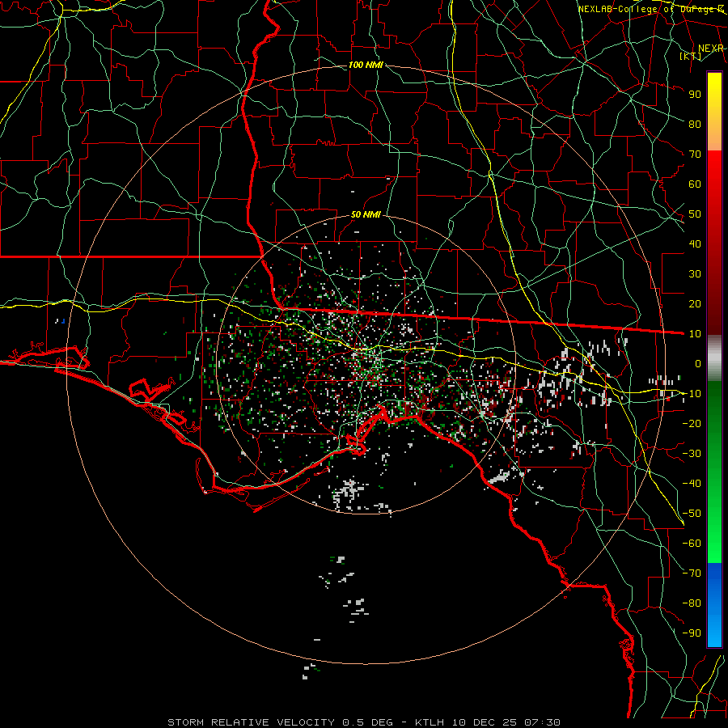Screen dimensions: 728x728
Task: Click the -10 tick label on velocity scale
Action: click(692, 394)
